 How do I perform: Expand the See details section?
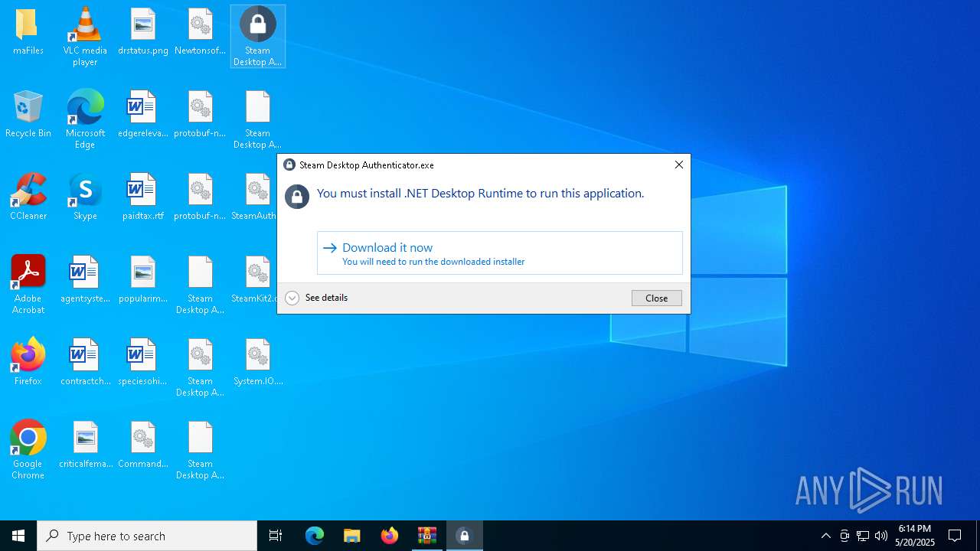tap(316, 298)
